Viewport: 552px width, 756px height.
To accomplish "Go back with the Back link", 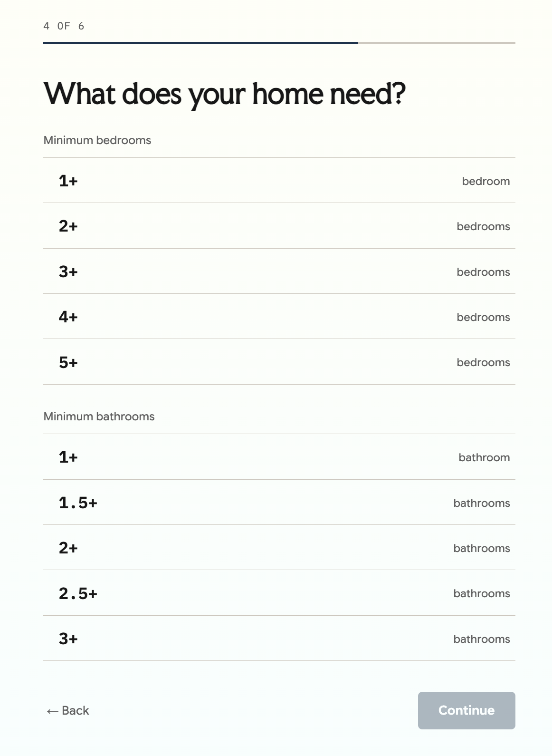I will [68, 710].
